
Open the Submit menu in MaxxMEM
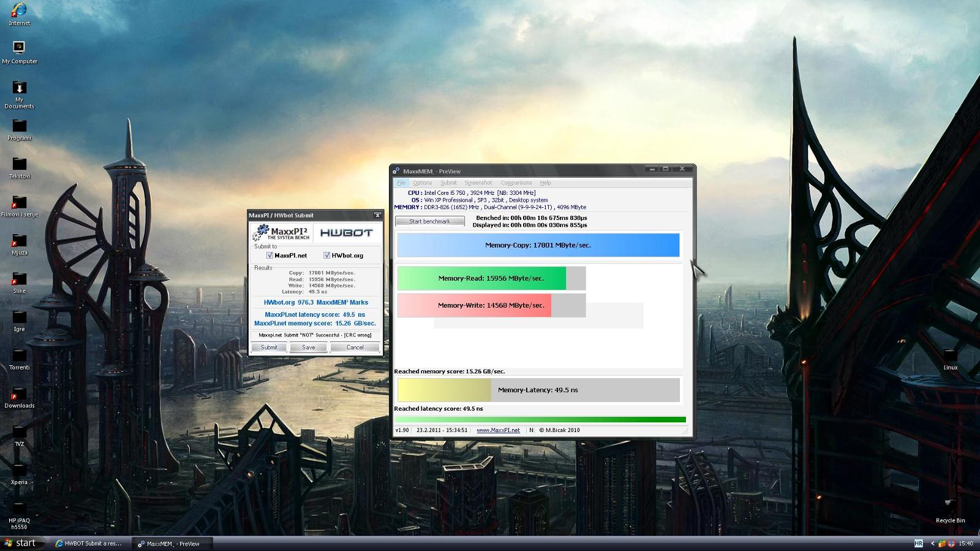point(448,183)
